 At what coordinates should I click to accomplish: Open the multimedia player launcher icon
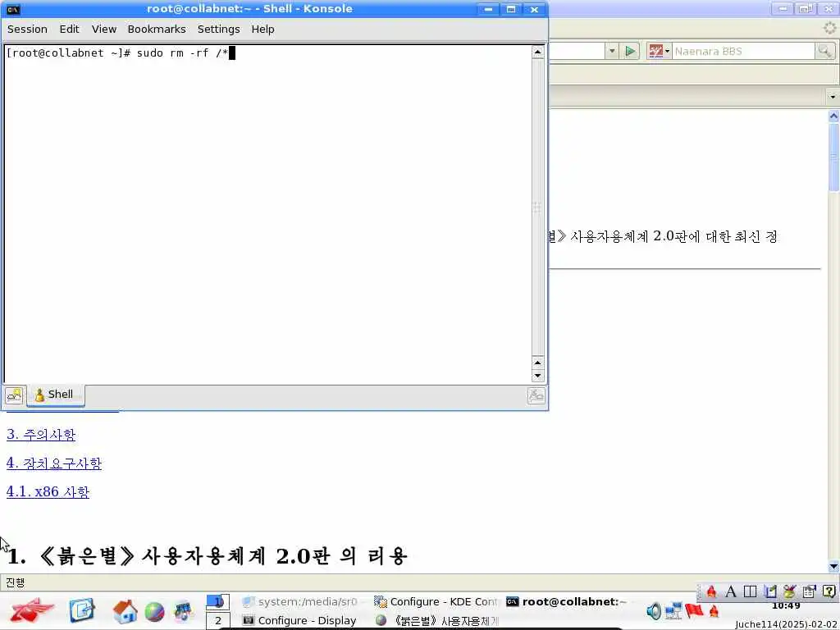(183, 611)
